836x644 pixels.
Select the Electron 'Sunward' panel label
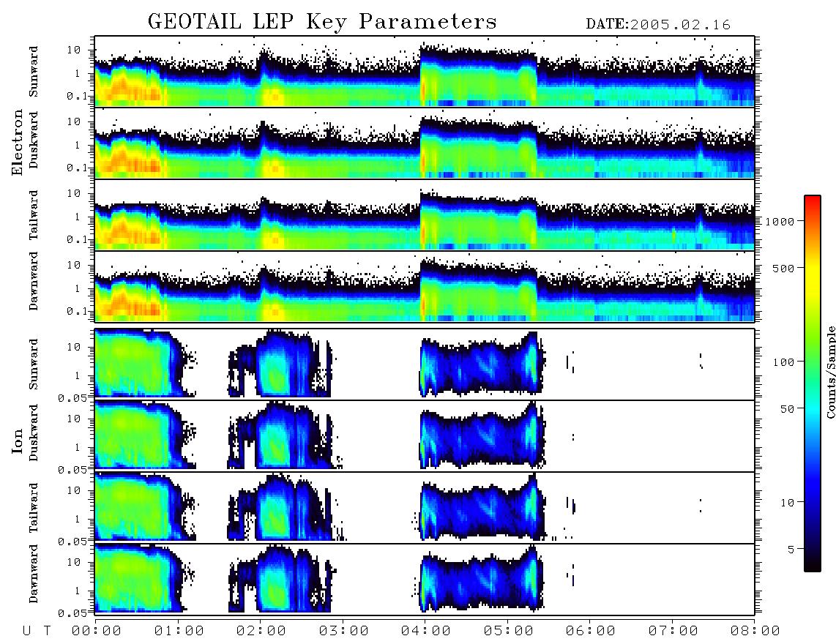point(34,72)
